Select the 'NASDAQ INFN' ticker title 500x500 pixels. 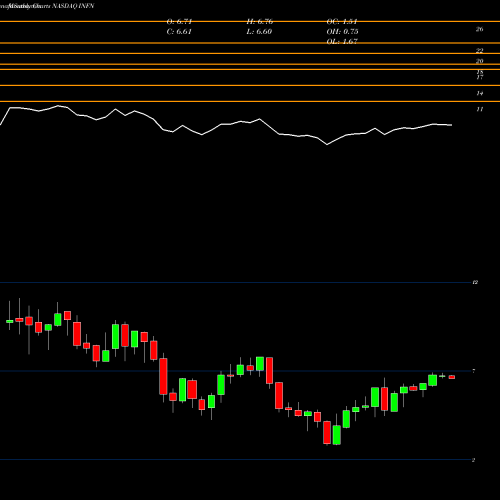tap(73, 6)
